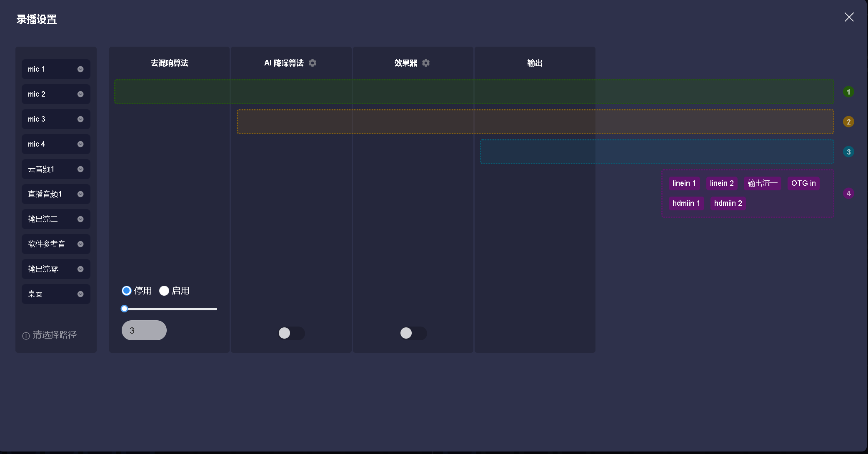
Task: Click purple number 4 circle badge
Action: [848, 193]
